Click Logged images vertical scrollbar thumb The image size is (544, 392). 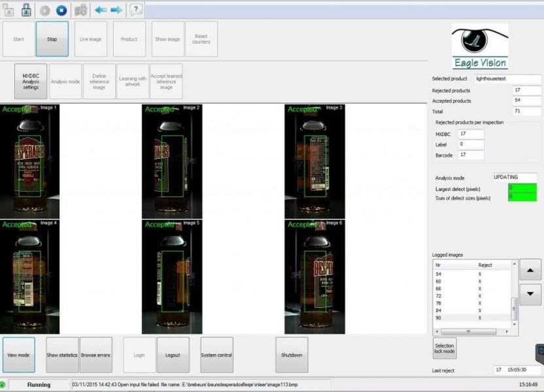click(x=515, y=308)
